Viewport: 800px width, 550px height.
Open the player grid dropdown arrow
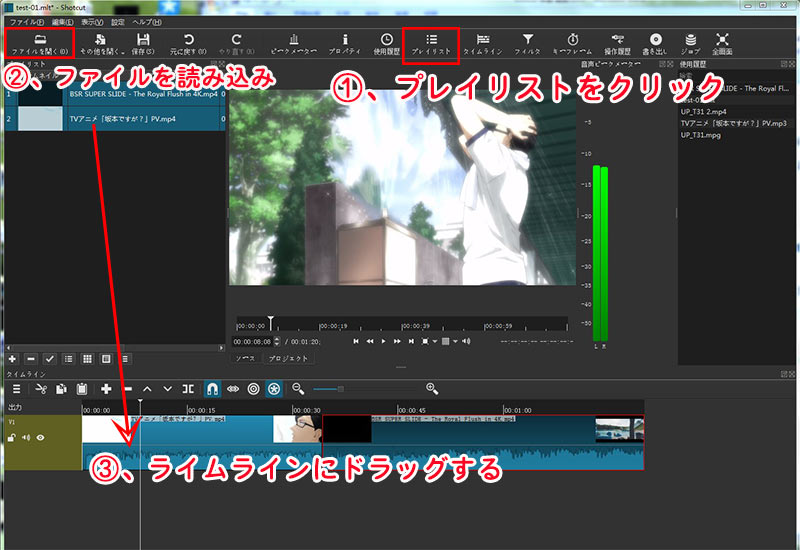tap(455, 341)
